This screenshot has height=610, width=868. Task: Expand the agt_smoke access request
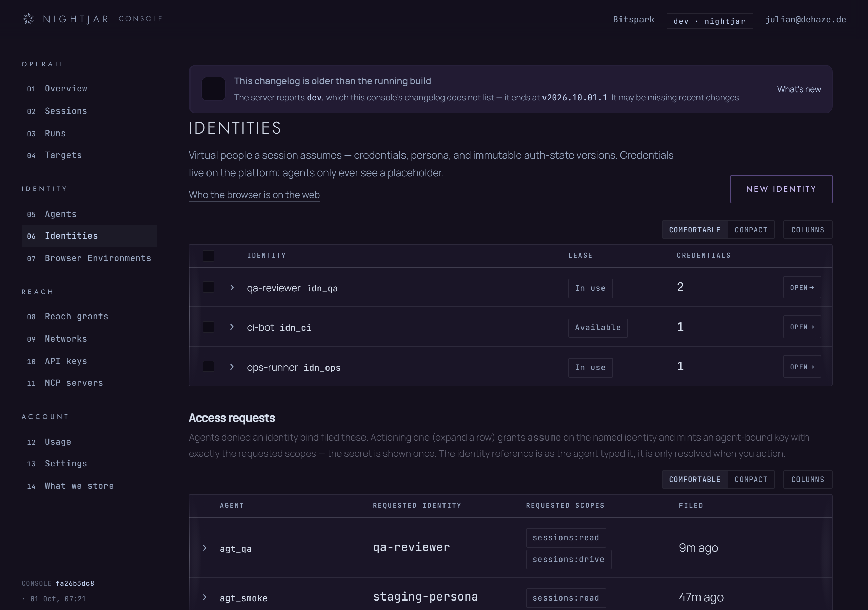[x=204, y=597]
